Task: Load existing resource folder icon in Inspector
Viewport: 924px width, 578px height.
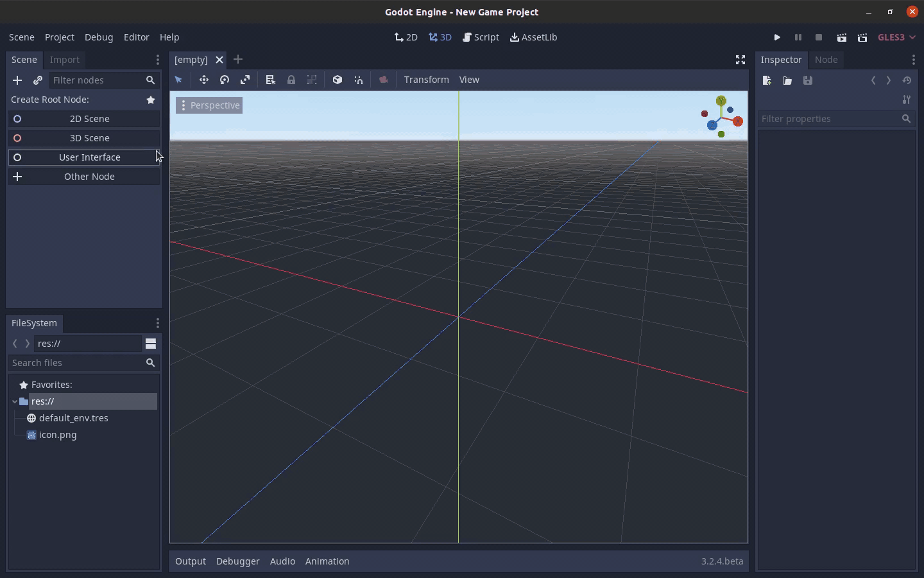Action: [787, 80]
